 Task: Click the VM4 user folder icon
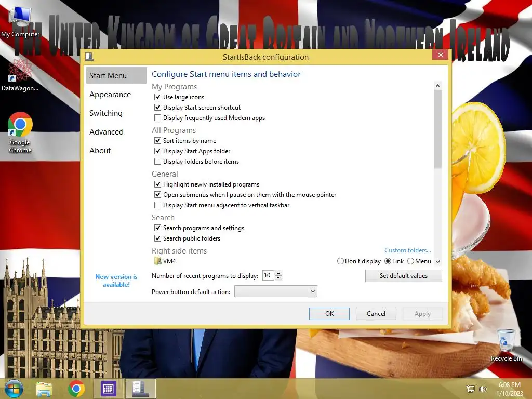coord(158,261)
